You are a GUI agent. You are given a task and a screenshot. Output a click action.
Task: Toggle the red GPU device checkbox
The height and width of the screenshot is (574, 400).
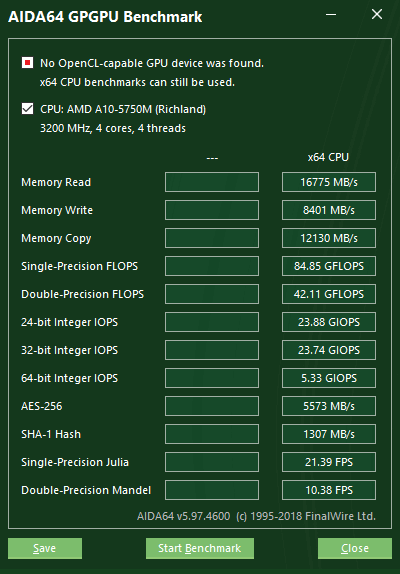click(27, 63)
